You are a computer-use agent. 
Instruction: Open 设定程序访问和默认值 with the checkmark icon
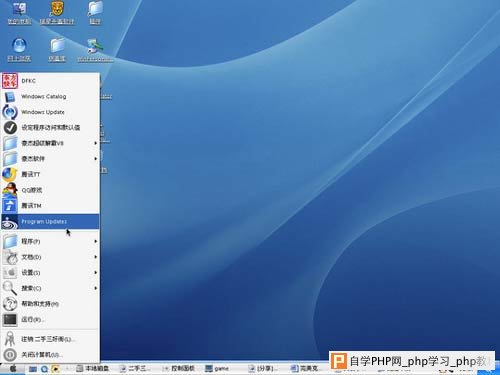(x=50, y=127)
